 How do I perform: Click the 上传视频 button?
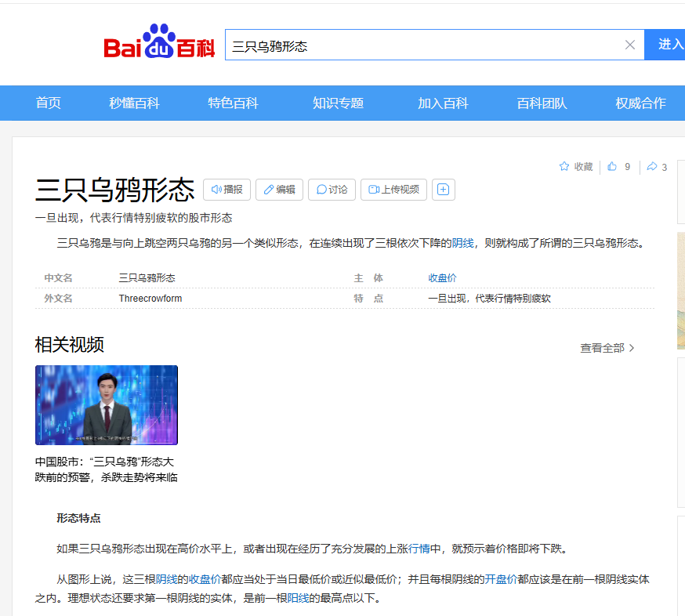point(393,190)
